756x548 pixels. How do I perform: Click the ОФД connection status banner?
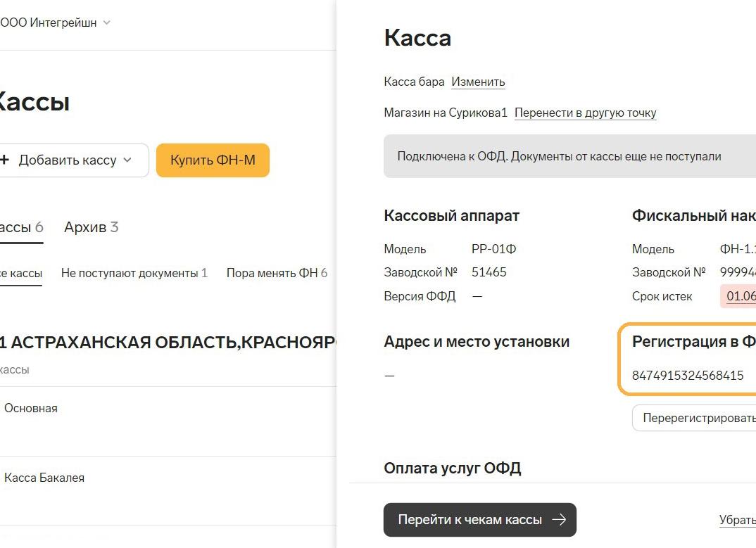click(570, 156)
